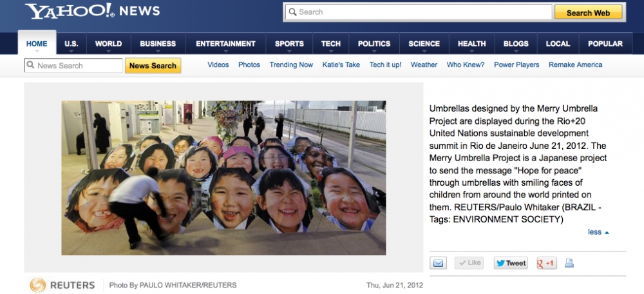
Task: Open the SCIENCE section
Action: 424,44
